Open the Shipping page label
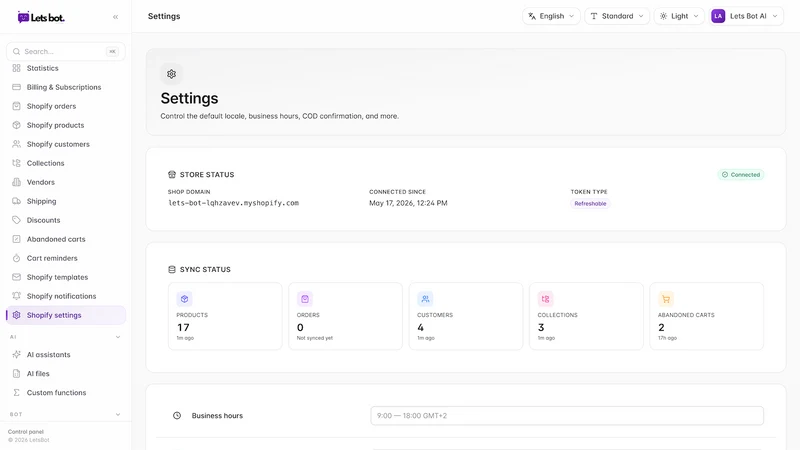 pos(41,201)
